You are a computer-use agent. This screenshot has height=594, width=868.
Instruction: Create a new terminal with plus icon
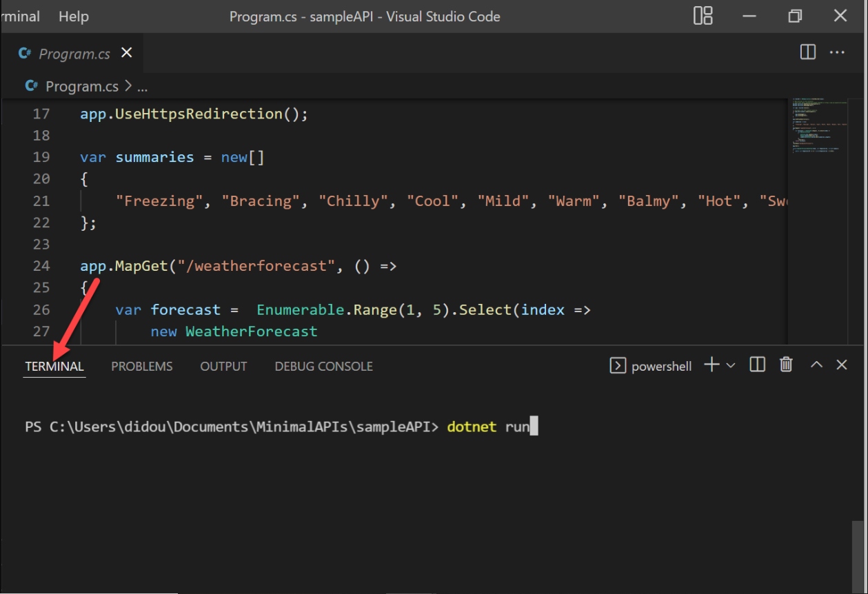coord(711,365)
